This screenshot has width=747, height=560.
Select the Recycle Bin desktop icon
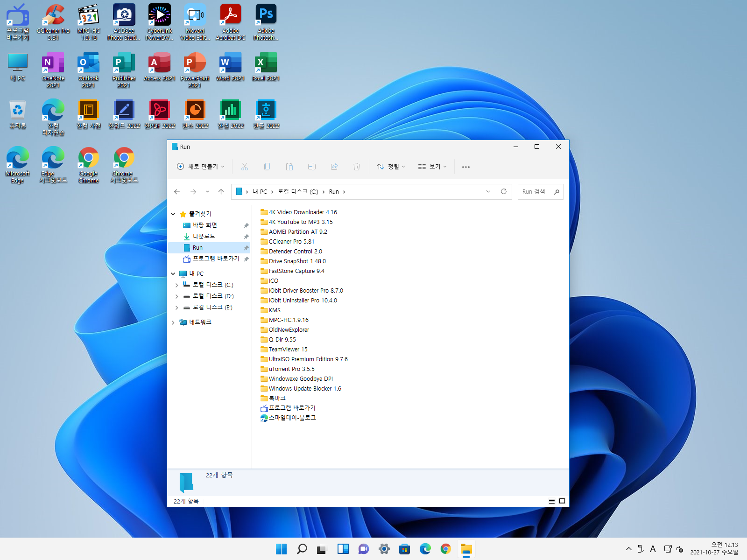click(x=18, y=115)
